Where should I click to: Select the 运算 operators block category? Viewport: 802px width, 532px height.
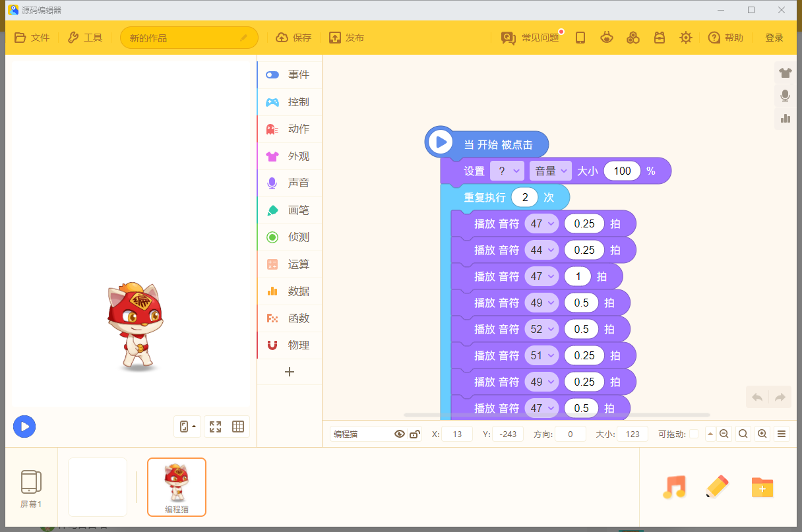click(x=290, y=264)
